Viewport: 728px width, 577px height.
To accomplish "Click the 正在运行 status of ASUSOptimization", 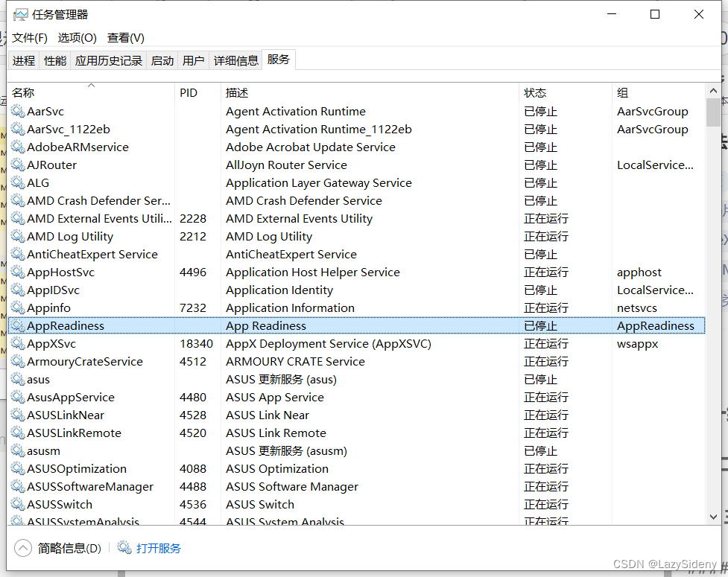I will tap(546, 468).
